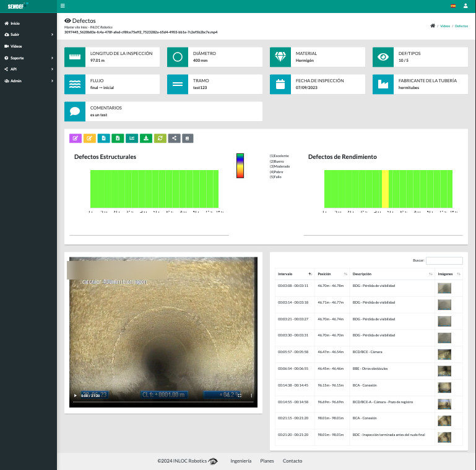Click the green download button
The image size is (476, 470).
point(146,139)
